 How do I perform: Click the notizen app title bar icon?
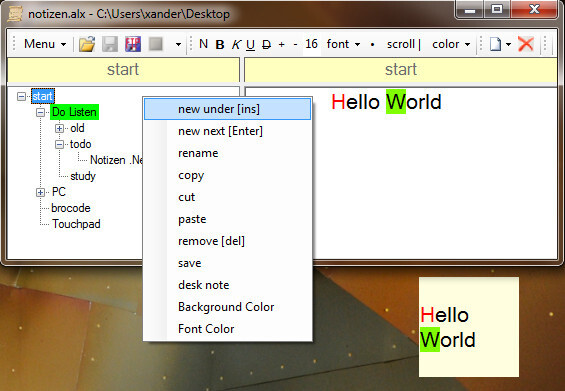[x=15, y=14]
